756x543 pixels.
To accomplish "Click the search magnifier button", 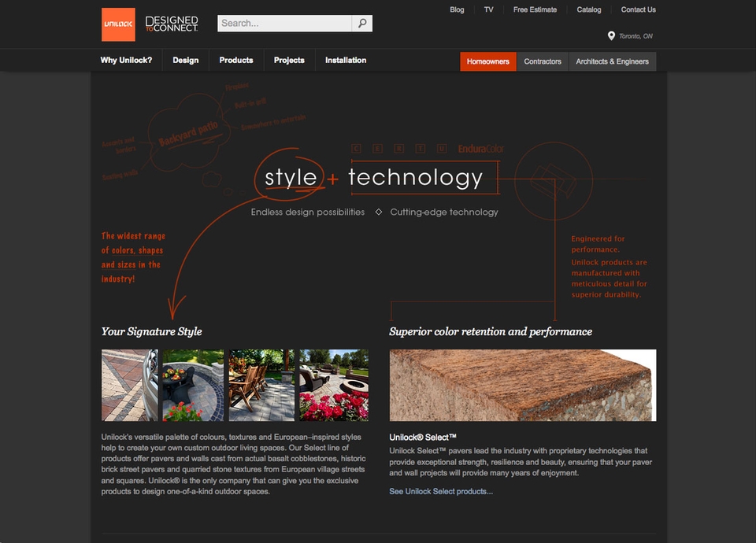I will 362,23.
